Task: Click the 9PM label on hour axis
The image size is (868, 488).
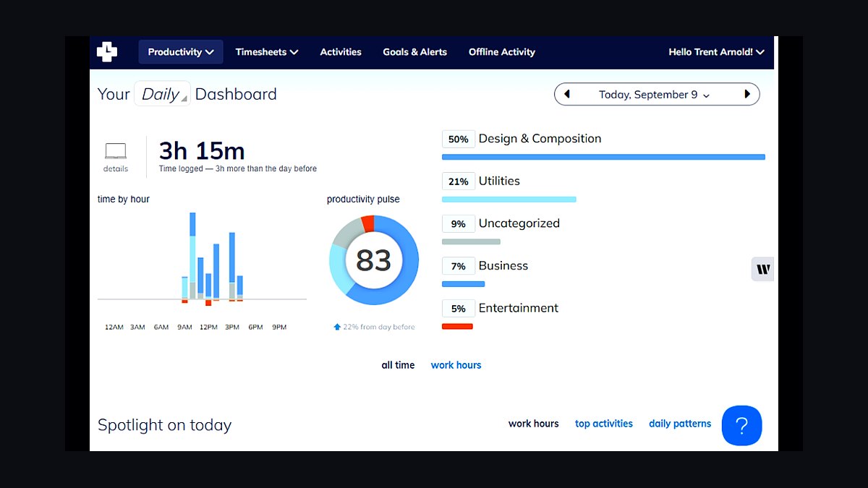Action: tap(279, 328)
